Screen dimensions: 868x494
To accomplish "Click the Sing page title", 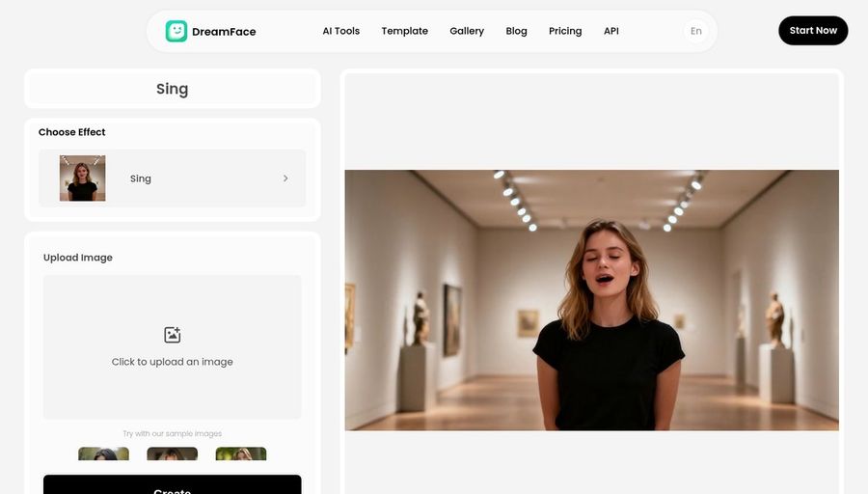I will pyautogui.click(x=173, y=89).
